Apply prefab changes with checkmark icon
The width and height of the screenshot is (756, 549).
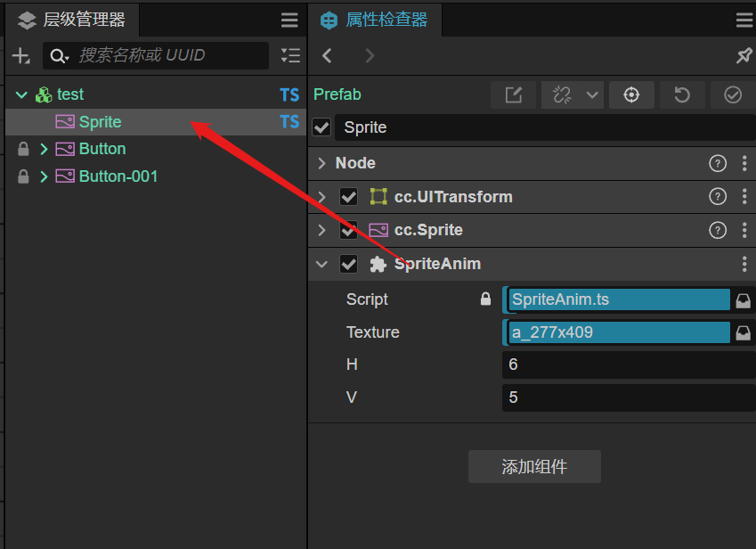732,94
